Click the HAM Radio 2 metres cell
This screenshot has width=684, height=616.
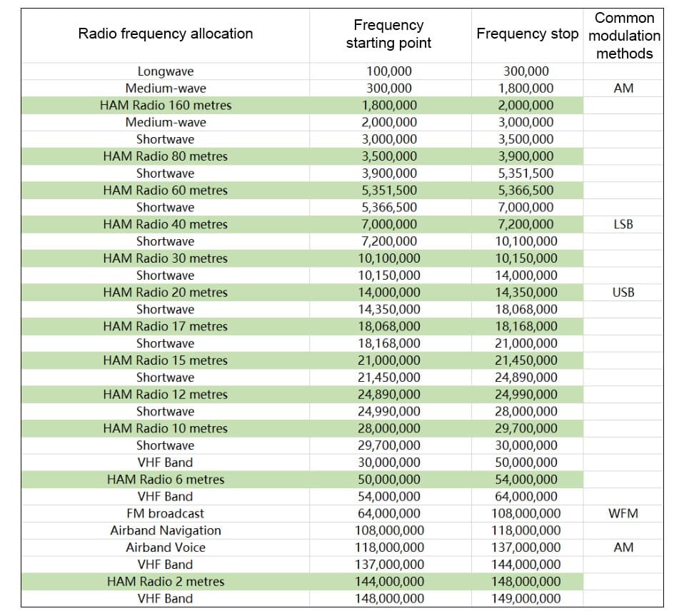click(x=166, y=581)
